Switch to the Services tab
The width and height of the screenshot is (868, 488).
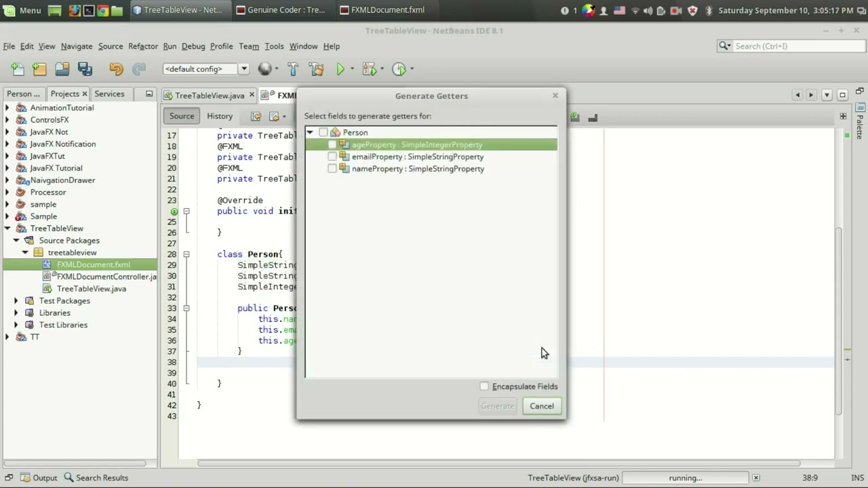pyautogui.click(x=109, y=94)
